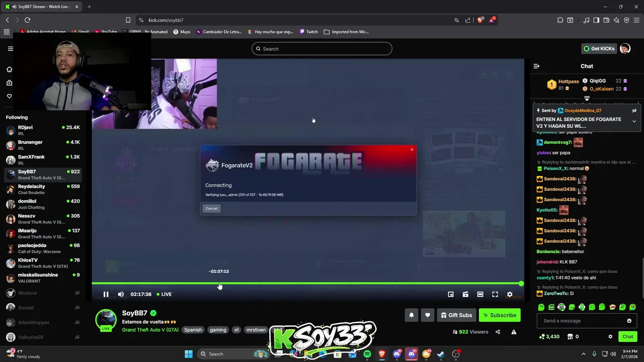This screenshot has height=362, width=644.
Task: Hide the pinned chat message
Action: (634, 111)
